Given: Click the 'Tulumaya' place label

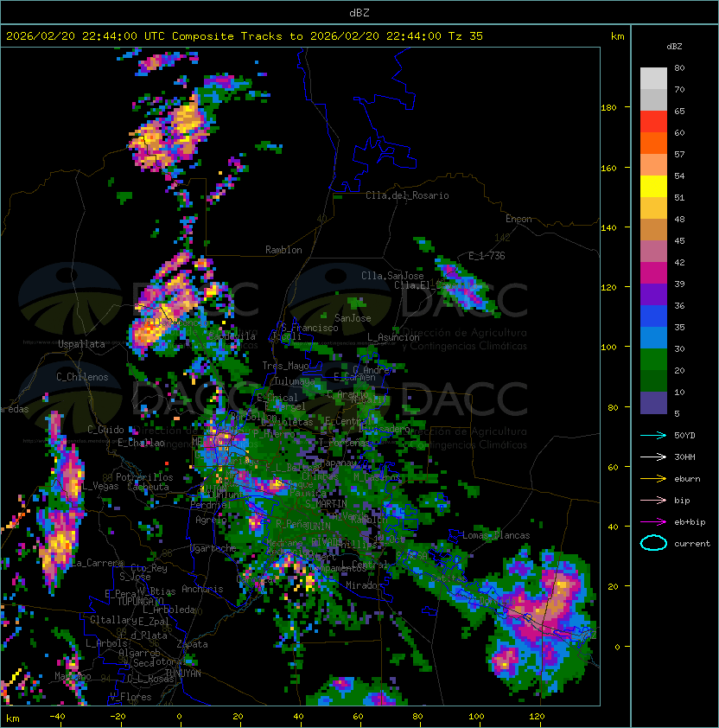Looking at the screenshot, I should [295, 381].
